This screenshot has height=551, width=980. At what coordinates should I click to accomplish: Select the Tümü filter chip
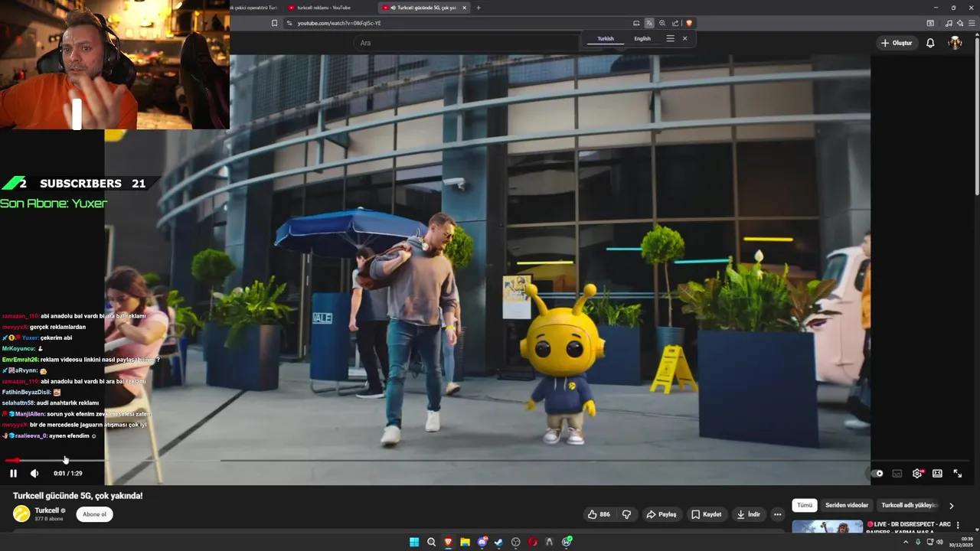[805, 505]
